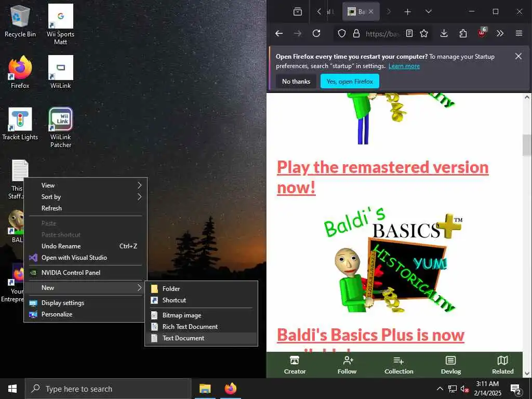Open NVIDIA Control Panel from context menu
The image size is (532, 399).
[86, 272]
